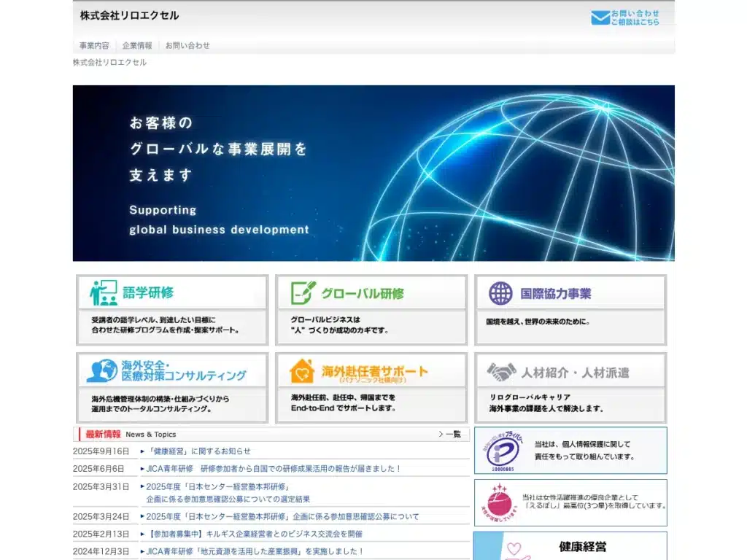The width and height of the screenshot is (747, 560).
Task: Open 「健康経営」に関するお知らせ news item
Action: 198,451
